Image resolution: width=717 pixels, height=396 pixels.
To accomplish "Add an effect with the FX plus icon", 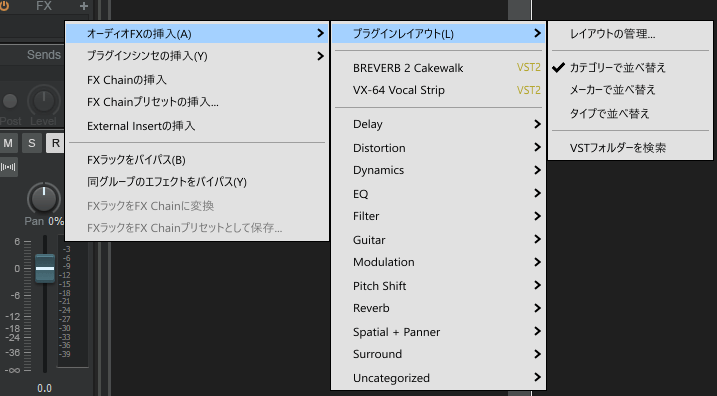I will (84, 6).
